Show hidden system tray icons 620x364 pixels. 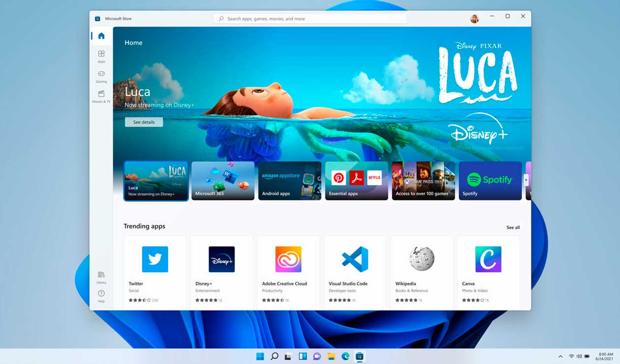pos(560,356)
